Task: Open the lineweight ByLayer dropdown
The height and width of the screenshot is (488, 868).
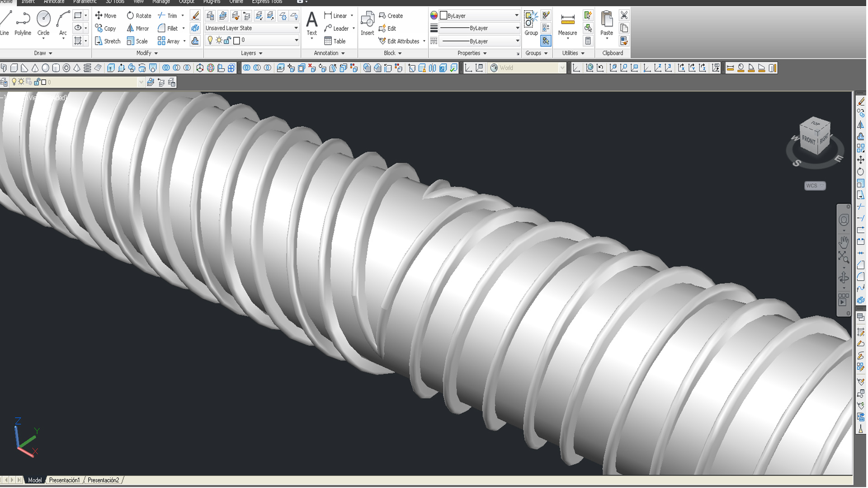Action: 480,28
